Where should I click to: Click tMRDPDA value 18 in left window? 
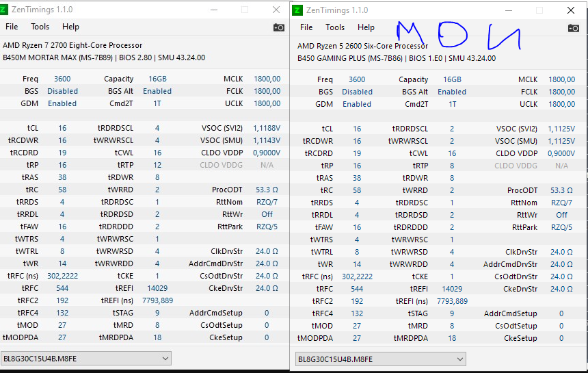click(157, 337)
